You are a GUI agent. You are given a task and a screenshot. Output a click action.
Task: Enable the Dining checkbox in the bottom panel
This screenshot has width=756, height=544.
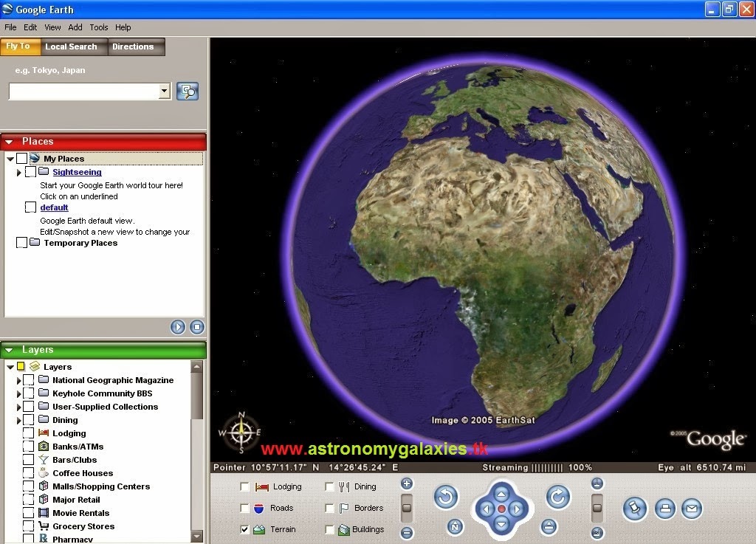click(x=329, y=486)
